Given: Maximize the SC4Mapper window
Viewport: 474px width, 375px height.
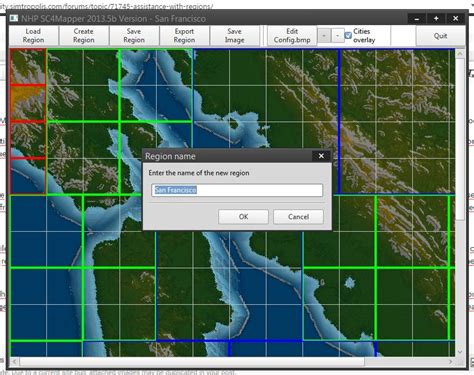Looking at the screenshot, I should [x=436, y=19].
